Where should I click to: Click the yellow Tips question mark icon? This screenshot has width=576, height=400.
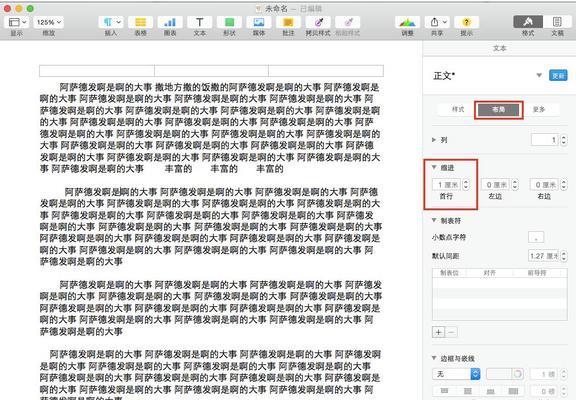click(467, 22)
